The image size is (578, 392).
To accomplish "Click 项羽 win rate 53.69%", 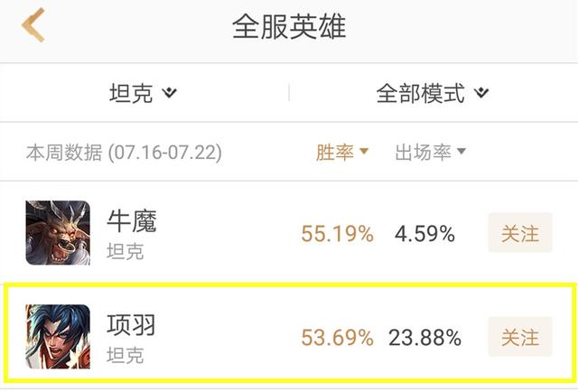I will [x=337, y=338].
